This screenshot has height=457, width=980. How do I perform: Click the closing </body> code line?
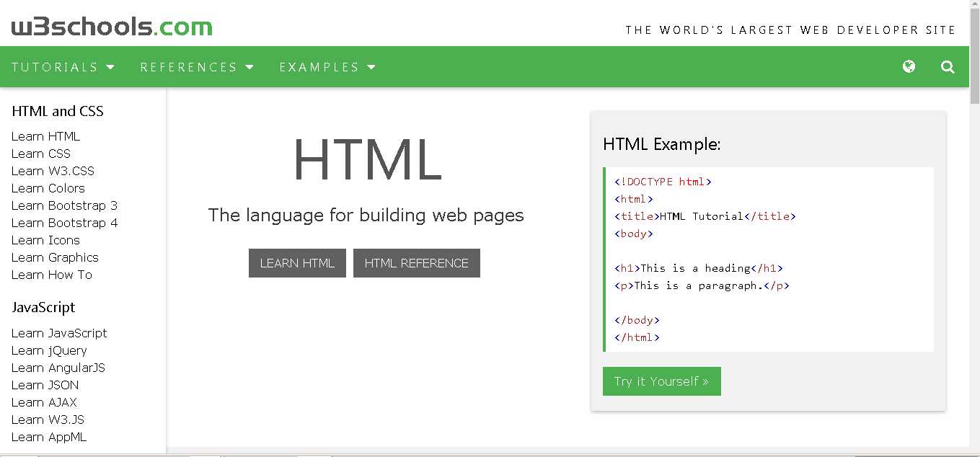coord(637,320)
